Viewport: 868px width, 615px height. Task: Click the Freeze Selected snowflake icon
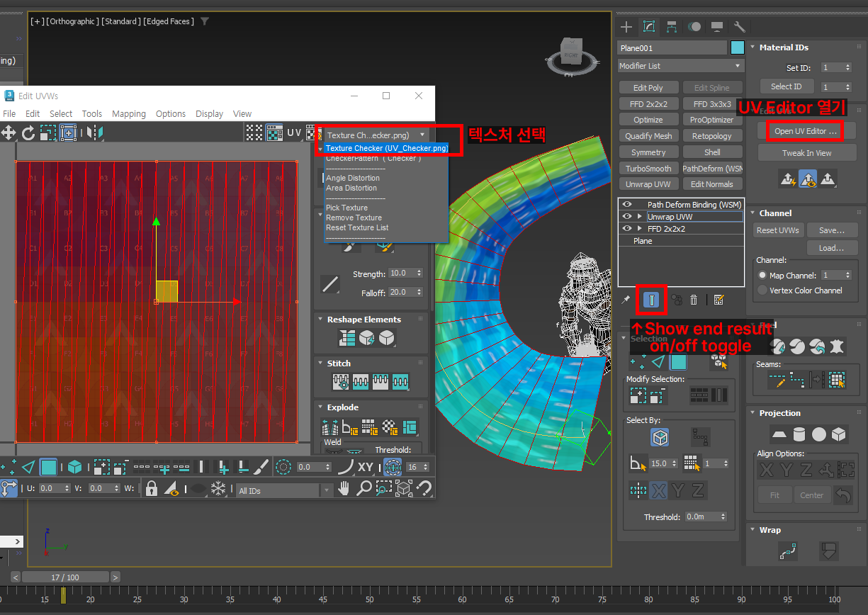tap(218, 488)
